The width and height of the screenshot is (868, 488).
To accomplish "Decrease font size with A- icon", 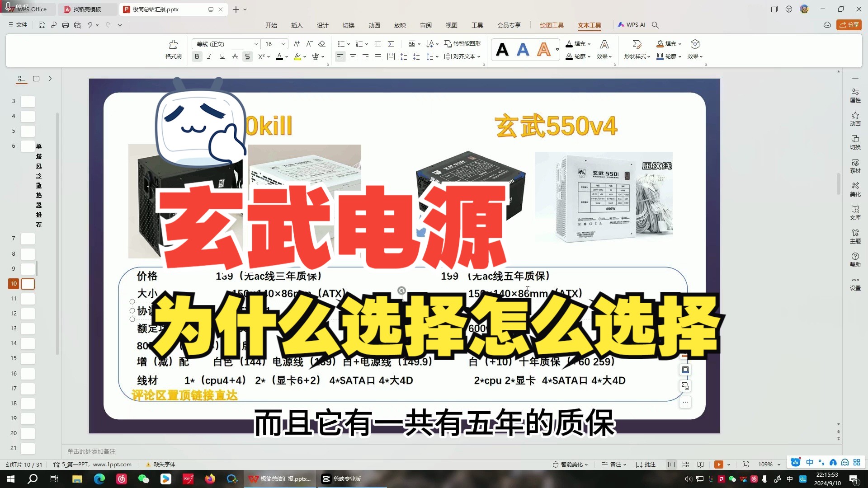I will click(x=309, y=44).
